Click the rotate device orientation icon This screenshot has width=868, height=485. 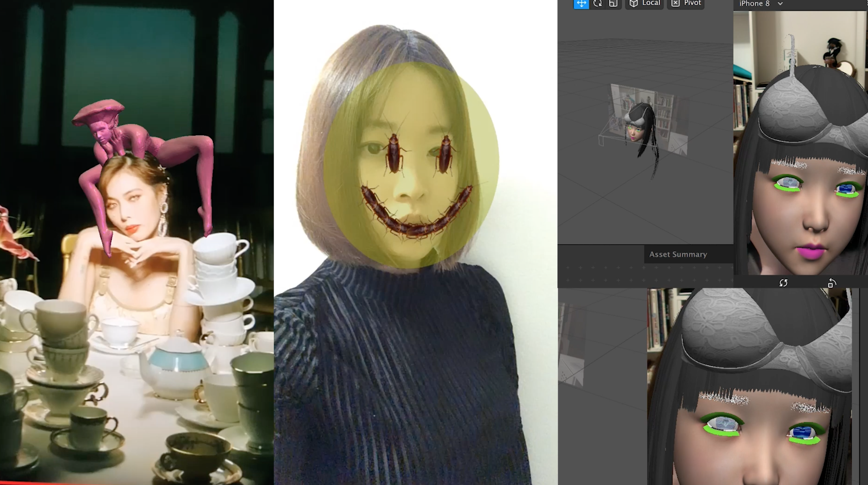point(832,283)
